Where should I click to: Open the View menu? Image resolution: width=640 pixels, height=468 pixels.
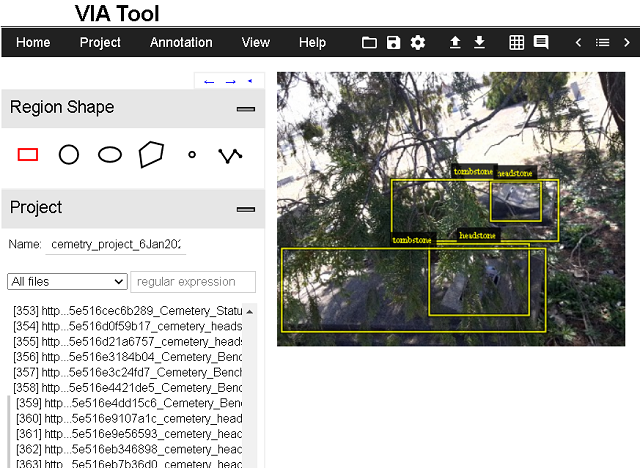coord(256,42)
